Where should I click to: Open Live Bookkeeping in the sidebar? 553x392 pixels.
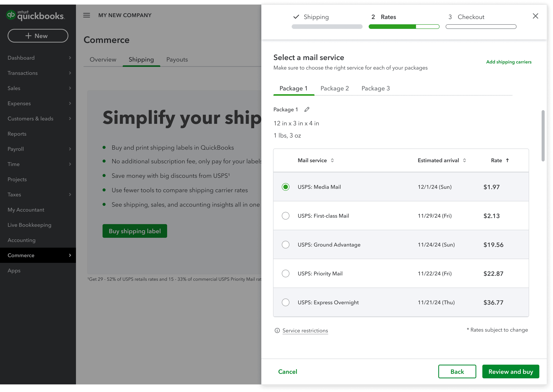38,225
